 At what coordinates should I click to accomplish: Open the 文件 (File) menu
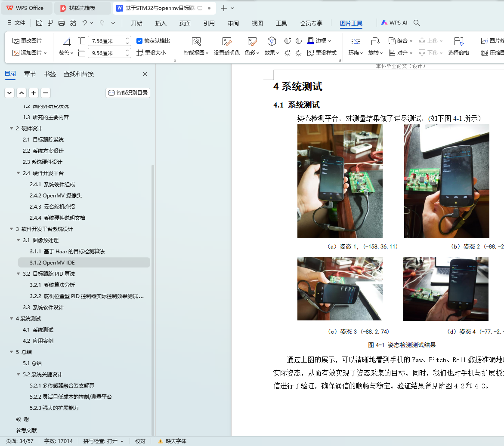(x=16, y=23)
